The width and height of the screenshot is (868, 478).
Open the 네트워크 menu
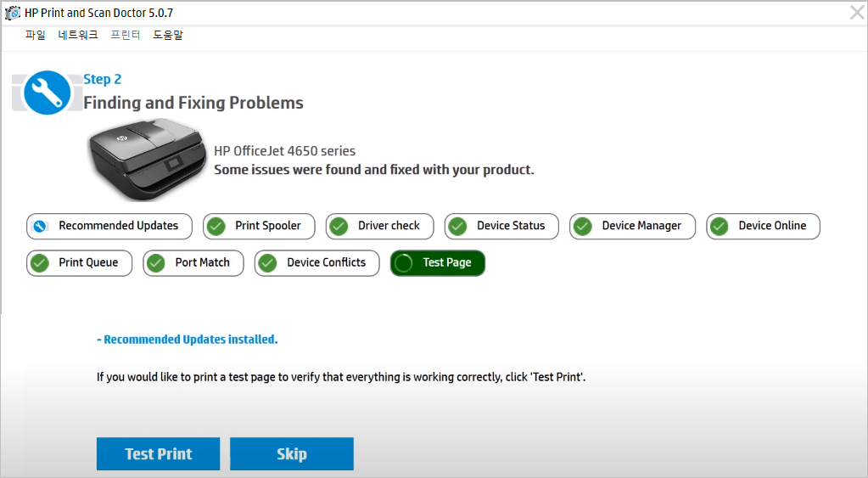click(78, 35)
